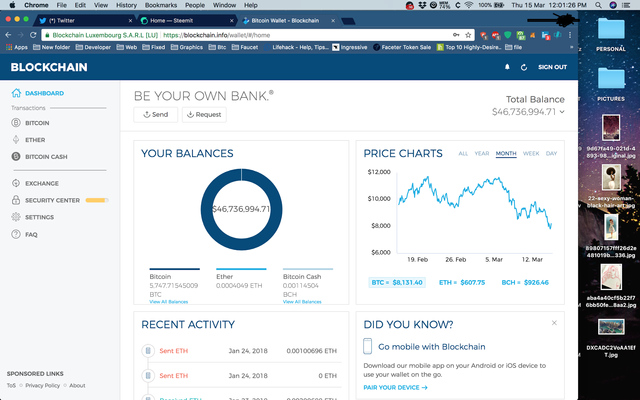Open the Faceter Token Sale bookmark

point(402,47)
